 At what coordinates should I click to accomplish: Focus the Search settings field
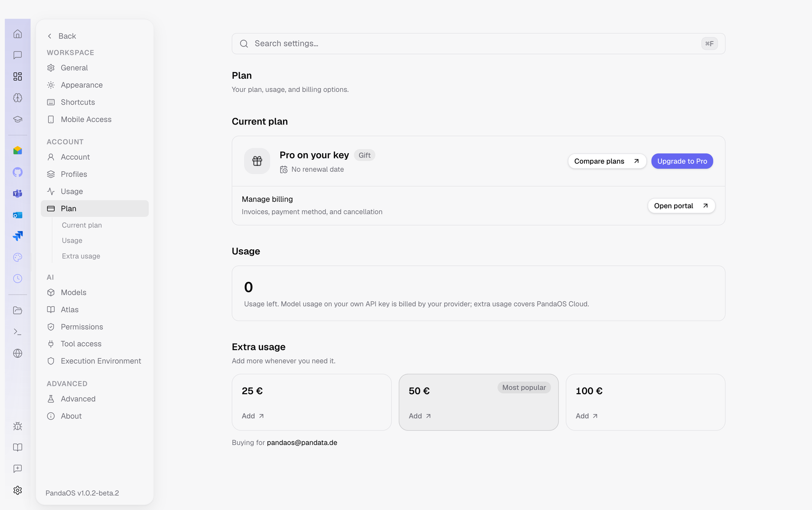(478, 44)
